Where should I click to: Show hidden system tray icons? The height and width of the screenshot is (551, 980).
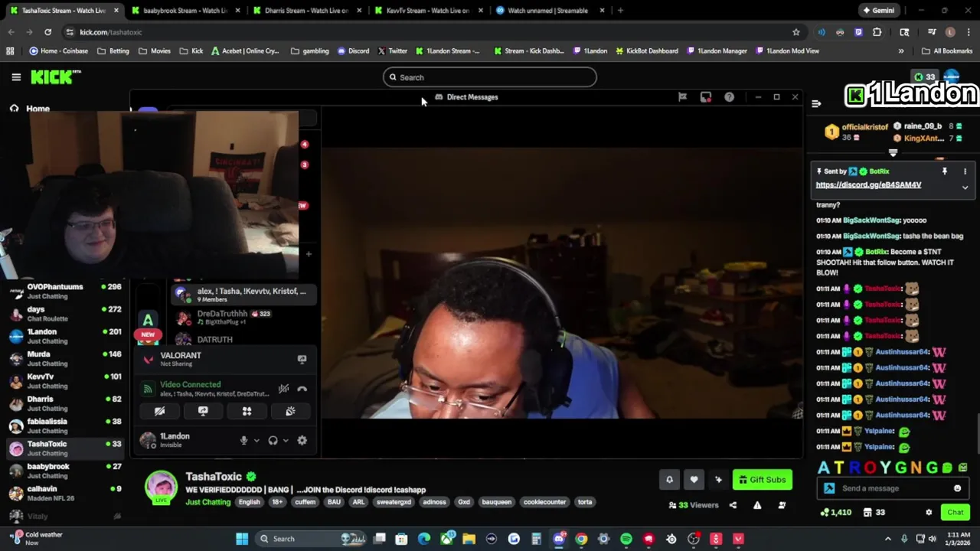(x=888, y=539)
